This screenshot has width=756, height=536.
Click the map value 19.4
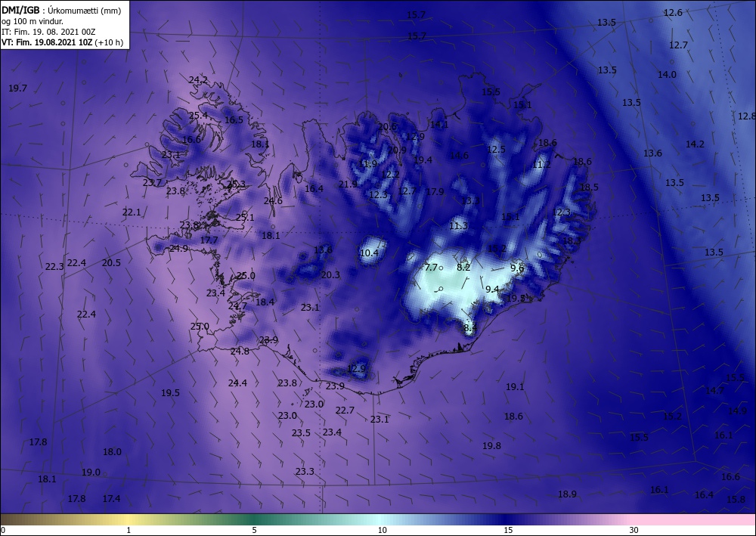423,160
